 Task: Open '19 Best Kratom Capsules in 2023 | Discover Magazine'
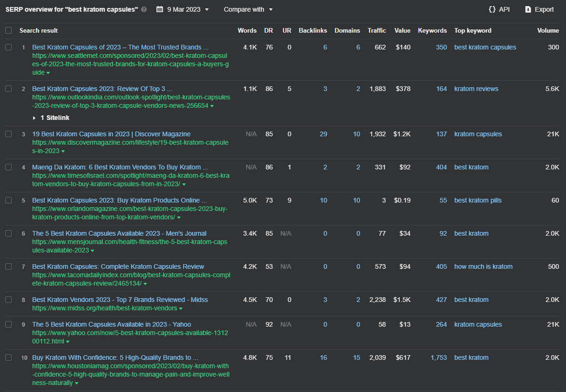tap(111, 134)
